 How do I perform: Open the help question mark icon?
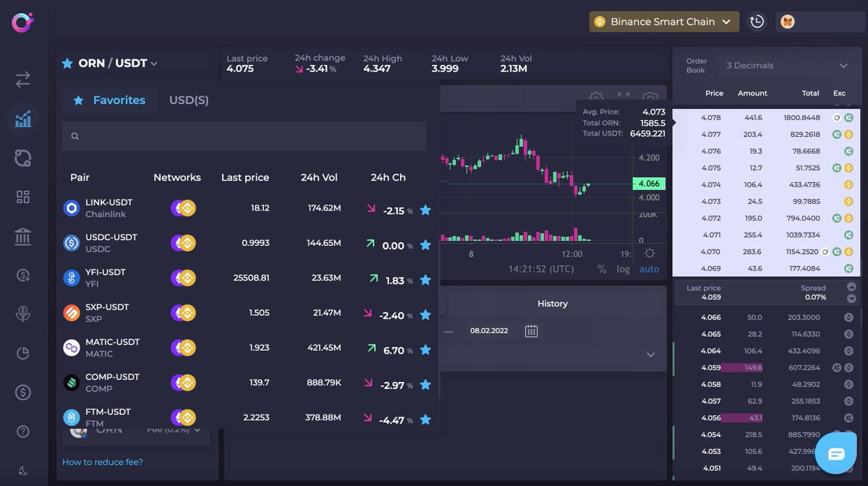click(x=23, y=432)
